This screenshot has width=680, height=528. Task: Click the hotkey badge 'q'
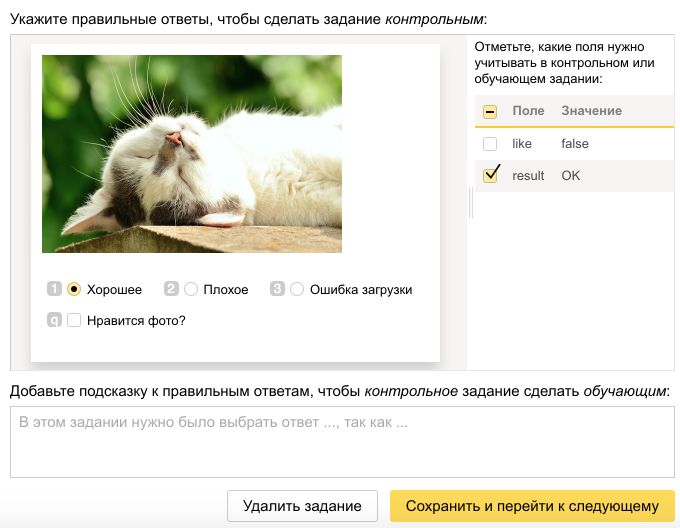[x=54, y=320]
